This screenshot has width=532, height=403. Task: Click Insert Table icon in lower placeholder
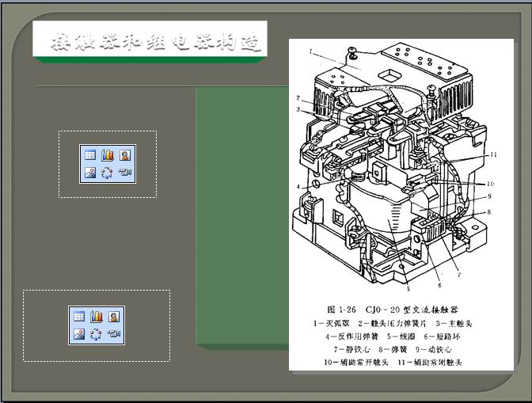pos(79,317)
